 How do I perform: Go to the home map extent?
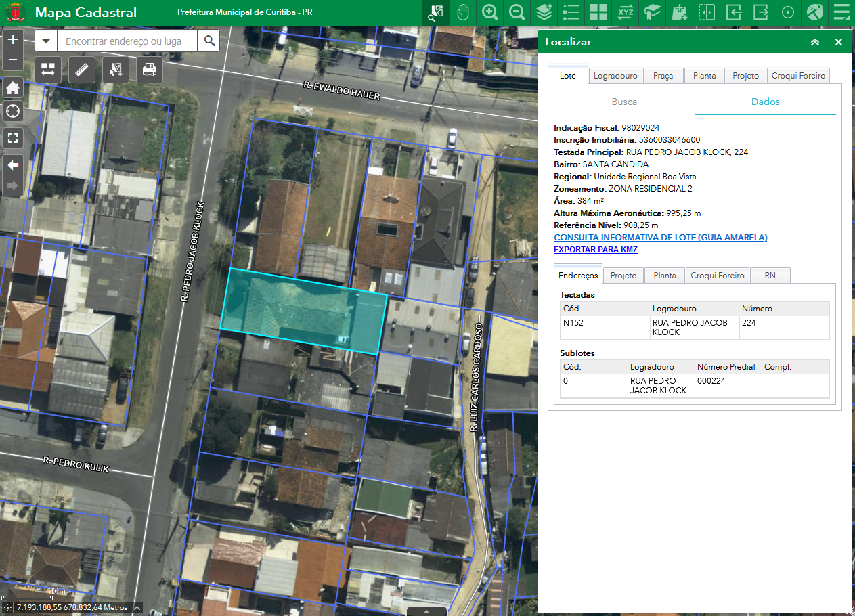(x=13, y=88)
